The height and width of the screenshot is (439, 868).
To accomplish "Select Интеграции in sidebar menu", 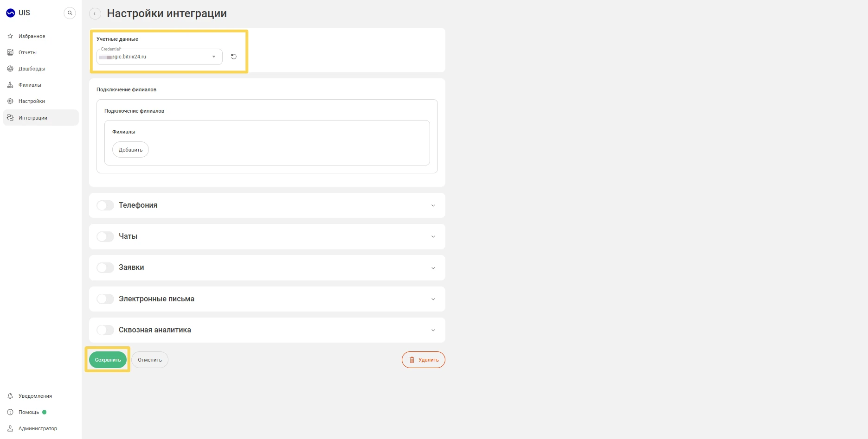I will click(41, 118).
